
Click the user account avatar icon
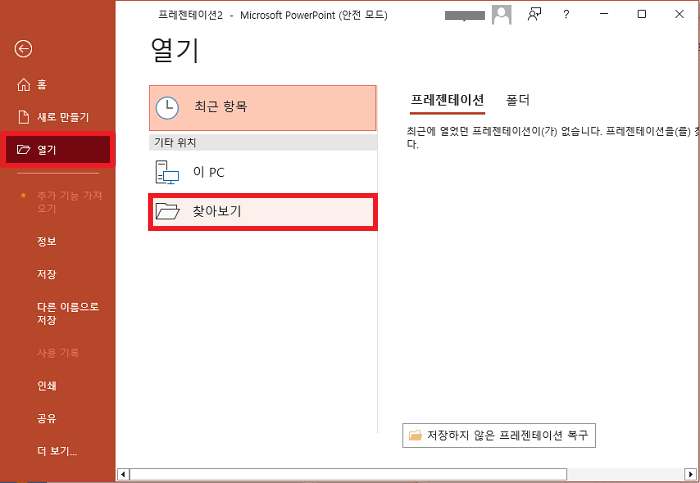tap(501, 15)
